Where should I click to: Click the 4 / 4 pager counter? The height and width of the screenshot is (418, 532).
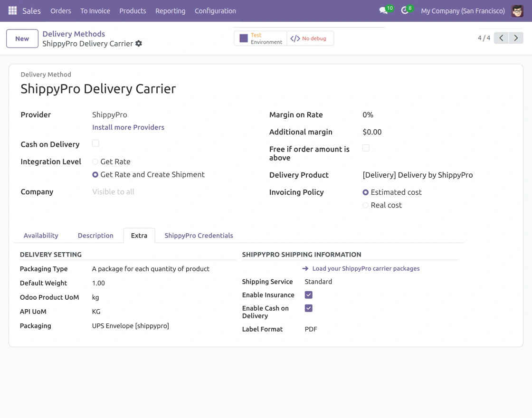point(484,38)
